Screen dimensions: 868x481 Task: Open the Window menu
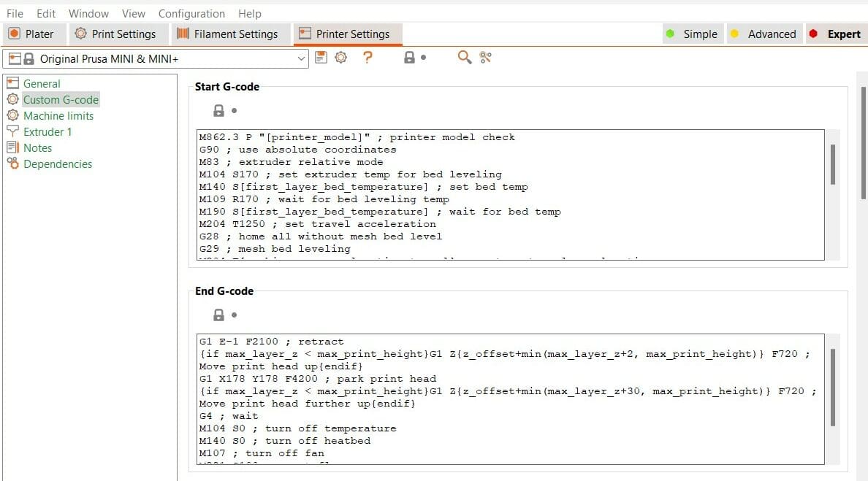click(x=88, y=13)
